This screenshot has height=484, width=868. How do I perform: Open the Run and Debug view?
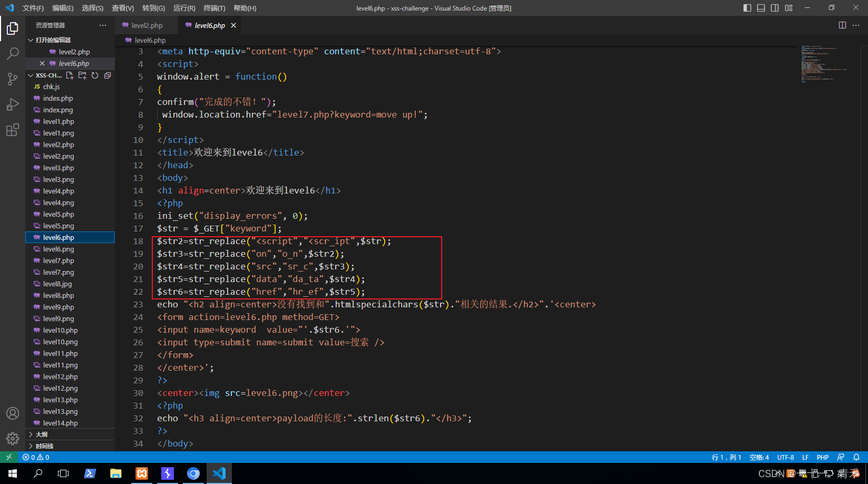click(x=13, y=104)
